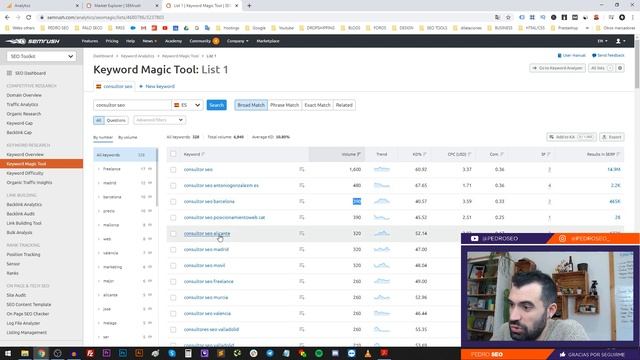Open Keyword Overview in sidebar
This screenshot has height=360, width=640.
click(x=25, y=155)
